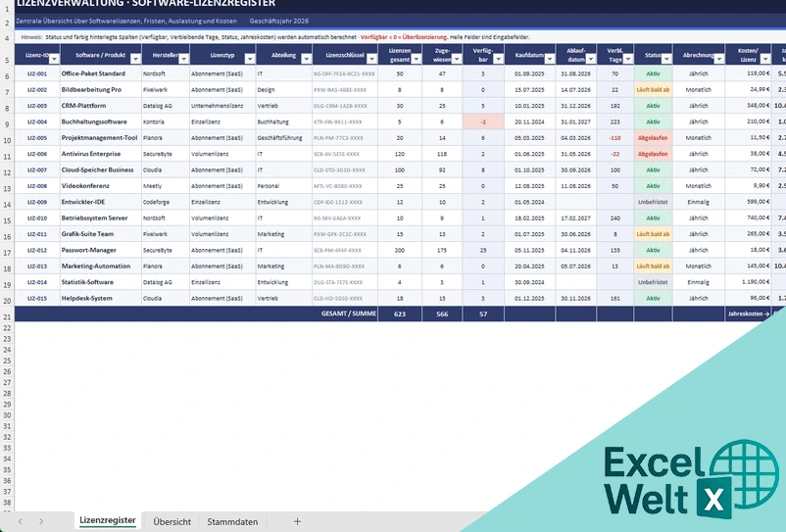Image resolution: width=786 pixels, height=532 pixels.
Task: Click the previous sheet navigation arrow
Action: (x=20, y=521)
